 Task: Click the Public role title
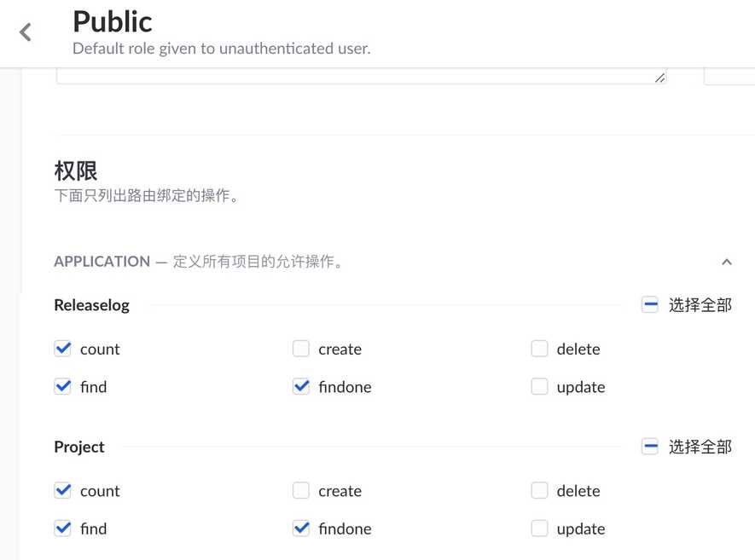pyautogui.click(x=113, y=22)
